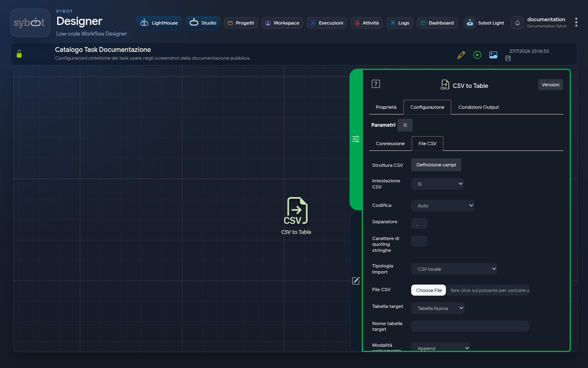This screenshot has width=588, height=368.
Task: Click the floppy disk save icon
Action: point(508,58)
